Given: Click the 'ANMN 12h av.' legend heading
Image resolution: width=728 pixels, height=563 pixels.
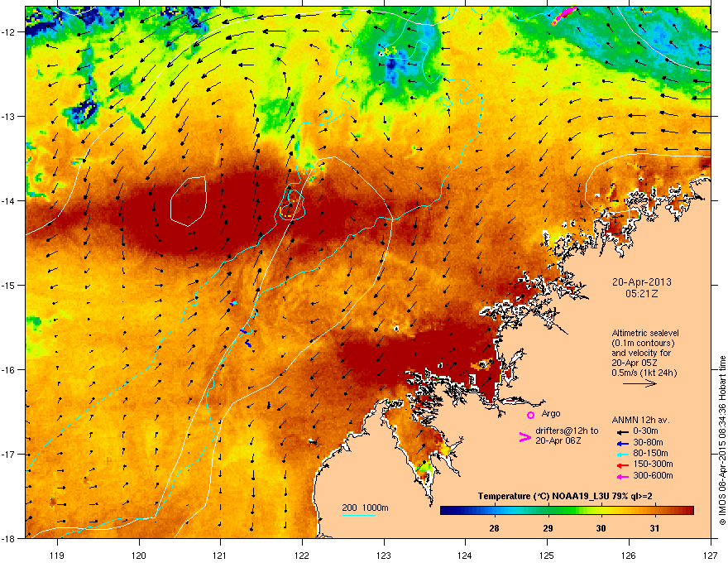Looking at the screenshot, I should click(640, 420).
